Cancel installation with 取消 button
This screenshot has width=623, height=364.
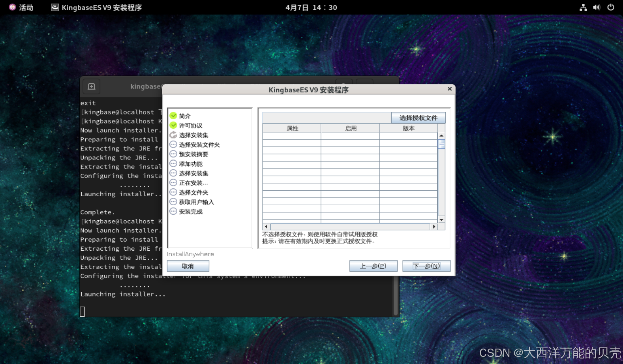coord(188,266)
